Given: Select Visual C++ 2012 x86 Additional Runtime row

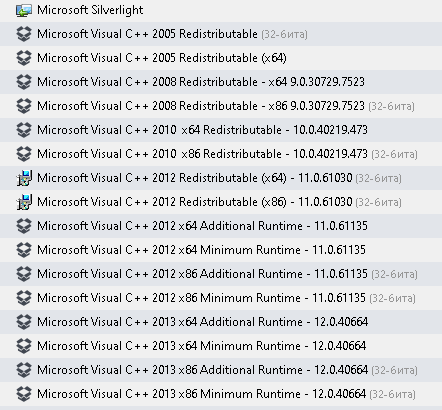Looking at the screenshot, I should tap(221, 274).
